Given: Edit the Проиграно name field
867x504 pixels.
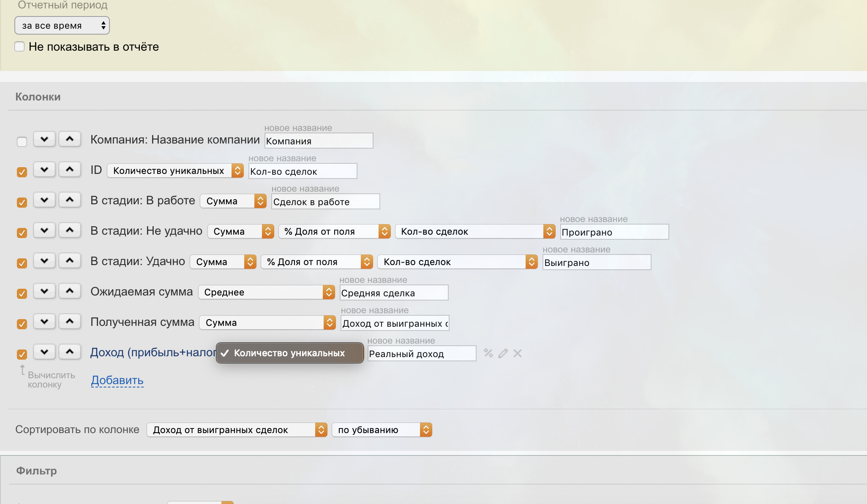Looking at the screenshot, I should pyautogui.click(x=614, y=232).
